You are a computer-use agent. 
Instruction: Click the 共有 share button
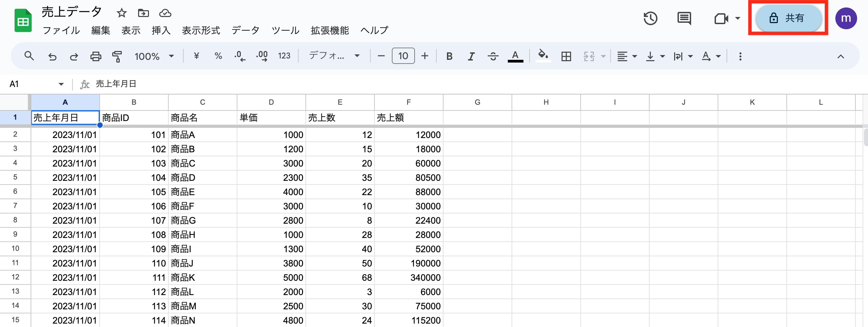(x=788, y=18)
